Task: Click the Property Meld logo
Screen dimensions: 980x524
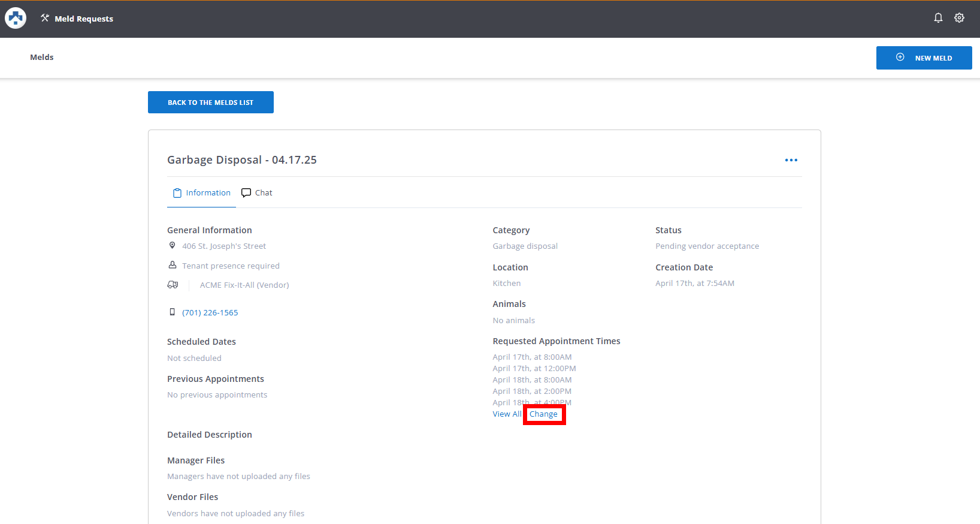Action: 16,19
